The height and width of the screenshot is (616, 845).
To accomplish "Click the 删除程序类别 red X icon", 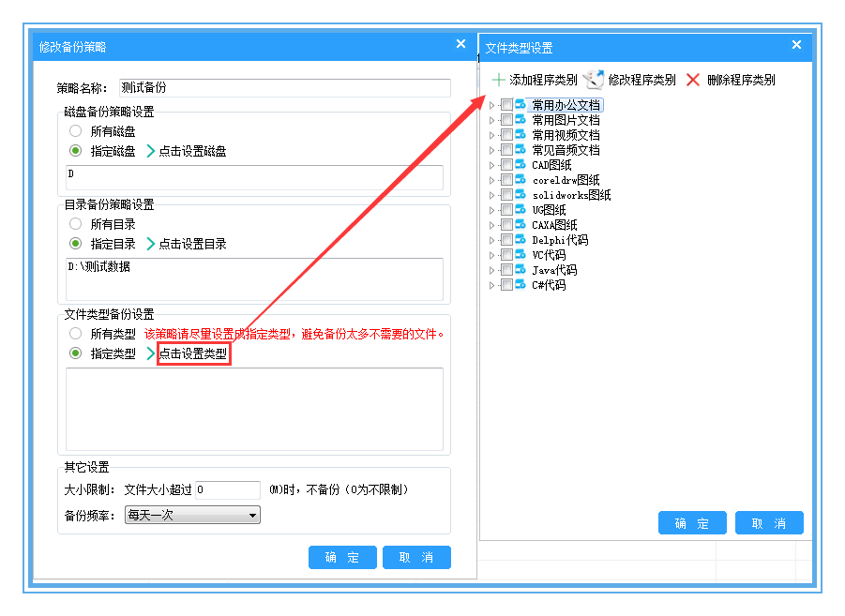I will click(694, 80).
